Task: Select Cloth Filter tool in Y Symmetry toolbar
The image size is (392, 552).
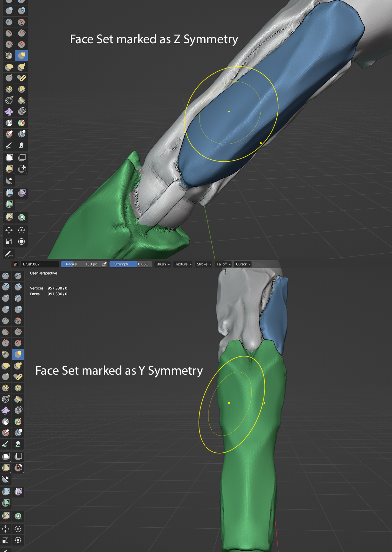Action: pos(18,491)
